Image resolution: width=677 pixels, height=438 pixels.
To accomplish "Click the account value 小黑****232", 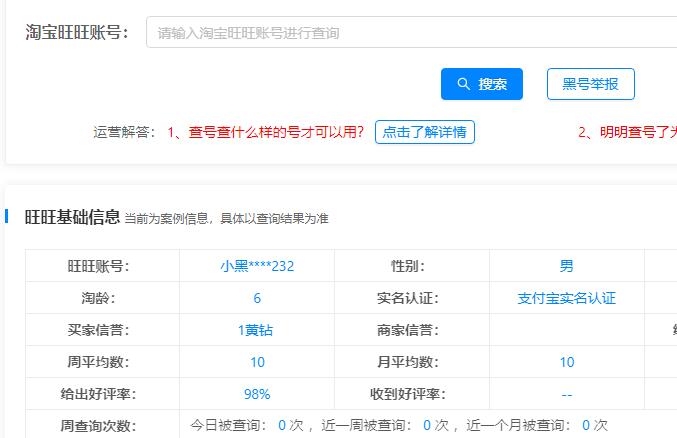I will [257, 266].
